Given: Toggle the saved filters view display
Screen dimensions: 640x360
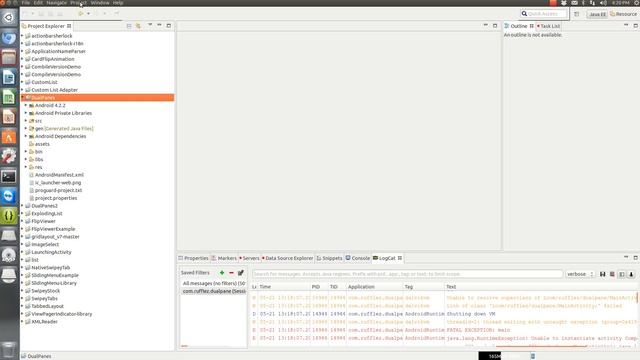Looking at the screenshot, I should (622, 274).
